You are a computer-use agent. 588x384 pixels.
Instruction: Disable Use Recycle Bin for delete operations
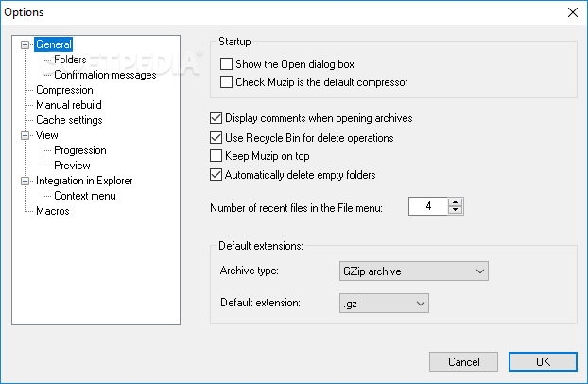pos(216,138)
